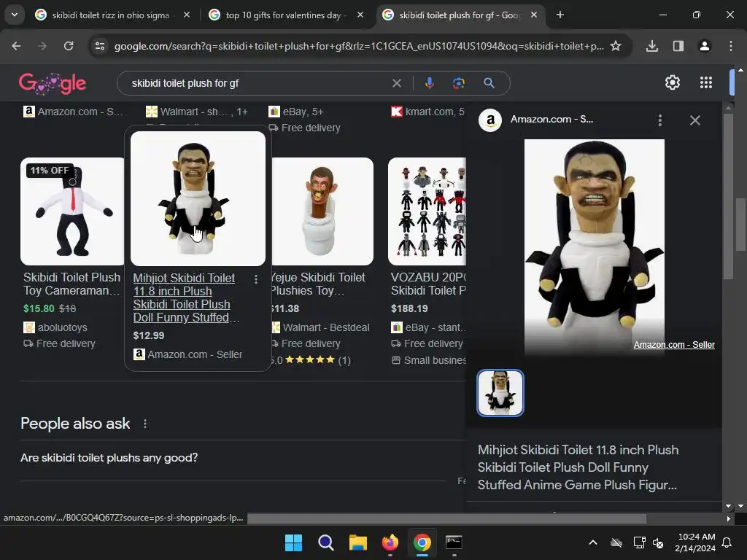Click the $15.80 price
The image size is (747, 560).
39,308
